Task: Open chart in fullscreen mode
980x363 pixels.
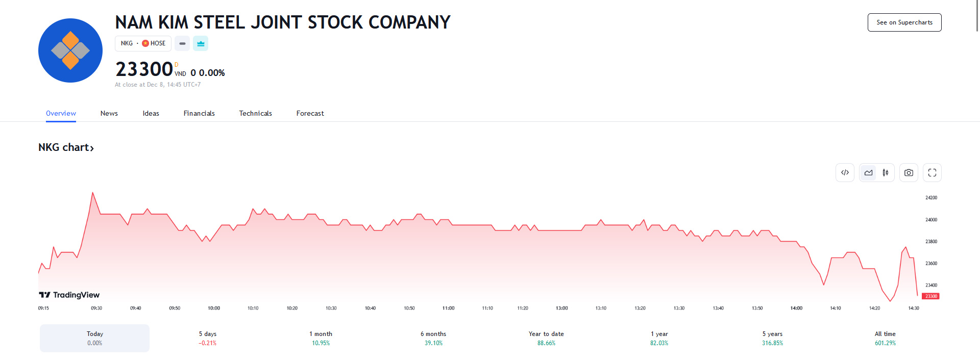Action: pos(932,173)
